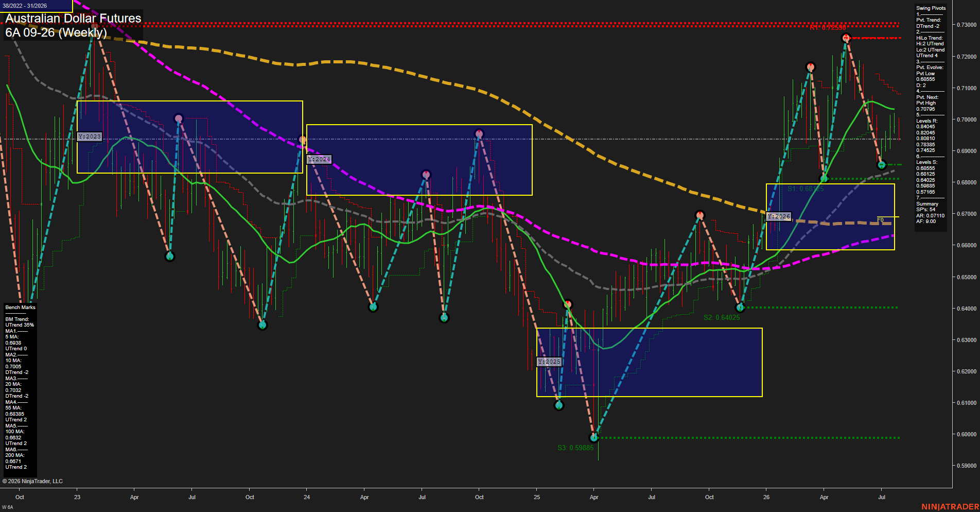Click the 0.68000 price axis label

click(966, 182)
